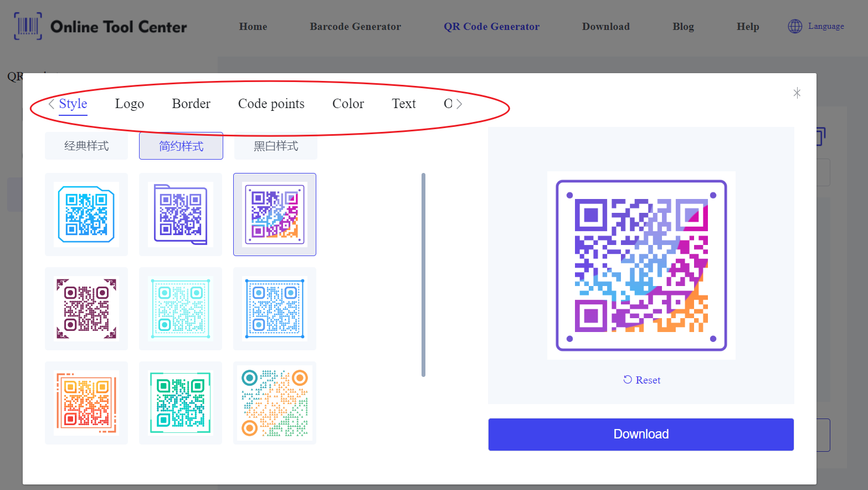The image size is (868, 490).
Task: Go to Home in navigation
Action: pos(253,27)
